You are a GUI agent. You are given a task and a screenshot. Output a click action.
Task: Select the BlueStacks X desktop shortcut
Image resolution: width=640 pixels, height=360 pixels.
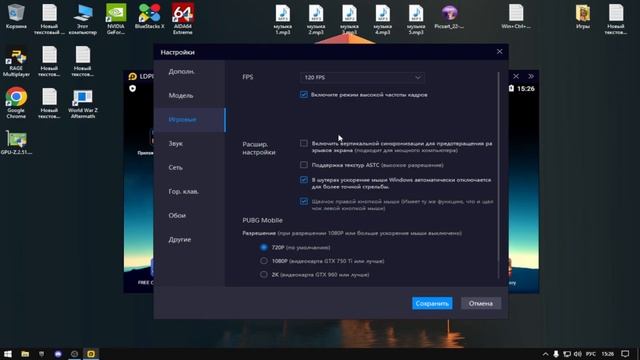(149, 16)
